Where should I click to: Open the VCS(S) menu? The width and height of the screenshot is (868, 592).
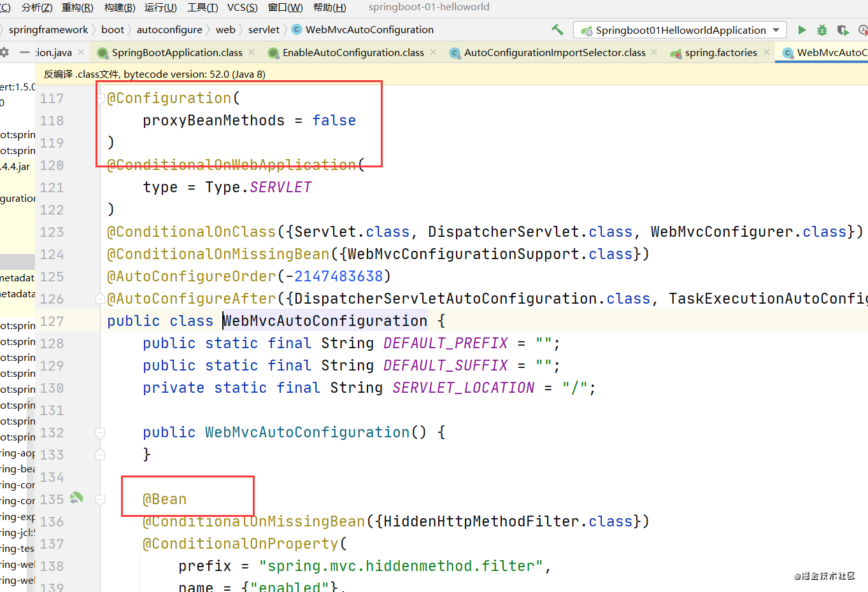(x=243, y=7)
